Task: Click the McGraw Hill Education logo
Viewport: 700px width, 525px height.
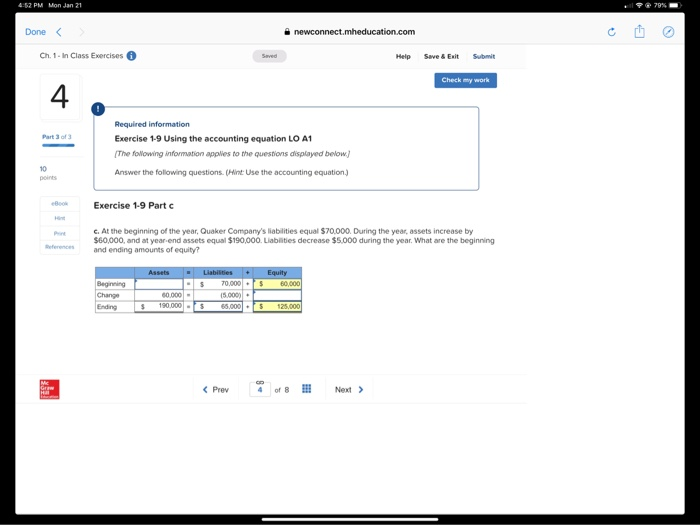Action: (50, 389)
